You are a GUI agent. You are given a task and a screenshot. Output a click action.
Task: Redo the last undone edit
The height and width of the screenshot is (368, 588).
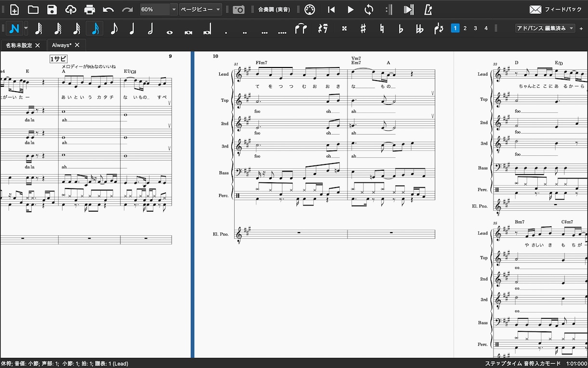point(127,9)
